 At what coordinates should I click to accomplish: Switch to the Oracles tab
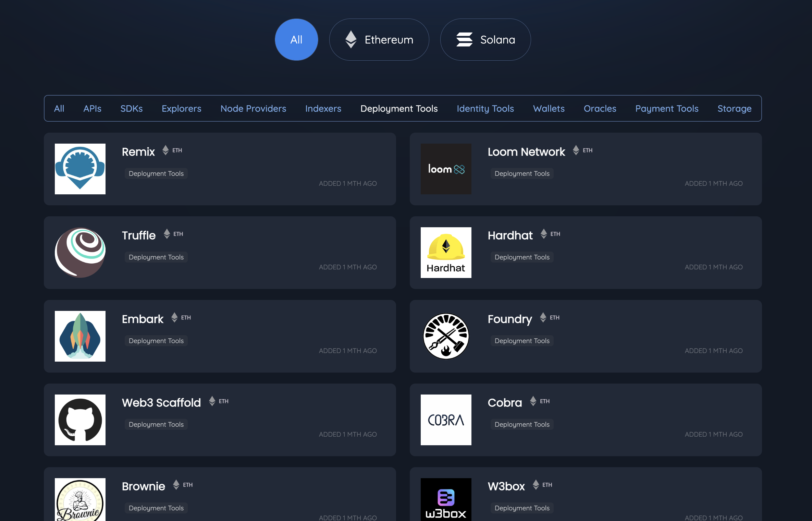click(600, 109)
